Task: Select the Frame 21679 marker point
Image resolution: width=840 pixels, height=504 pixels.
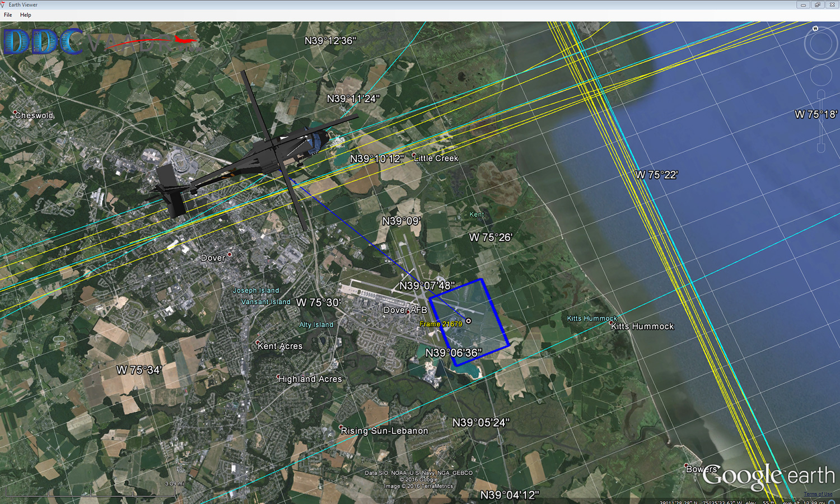Action: 469,321
